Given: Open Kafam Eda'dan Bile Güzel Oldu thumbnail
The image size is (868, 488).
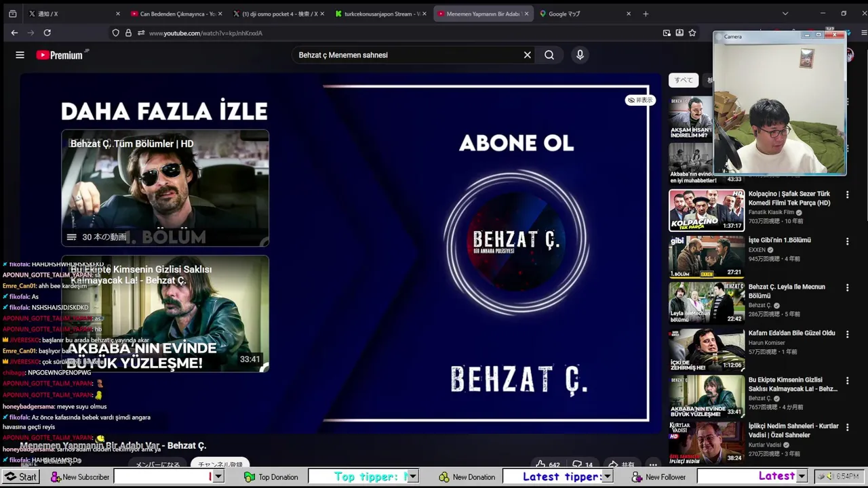Looking at the screenshot, I should pyautogui.click(x=707, y=350).
